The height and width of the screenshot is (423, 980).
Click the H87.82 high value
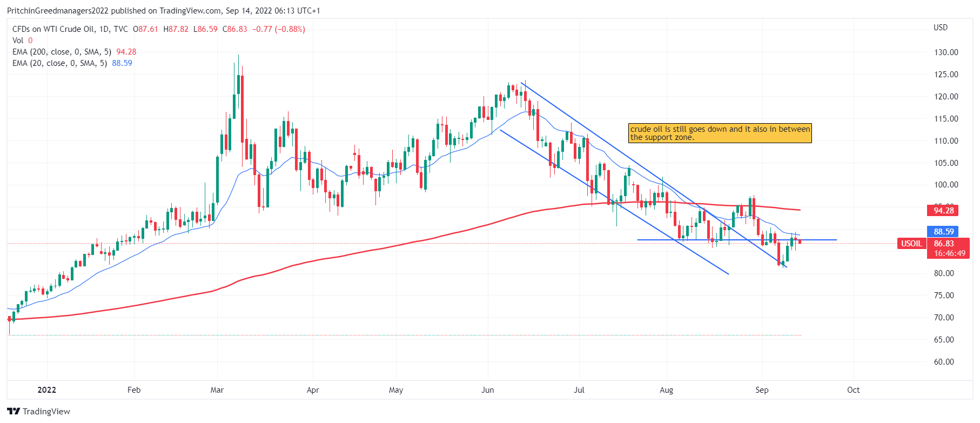coord(176,29)
